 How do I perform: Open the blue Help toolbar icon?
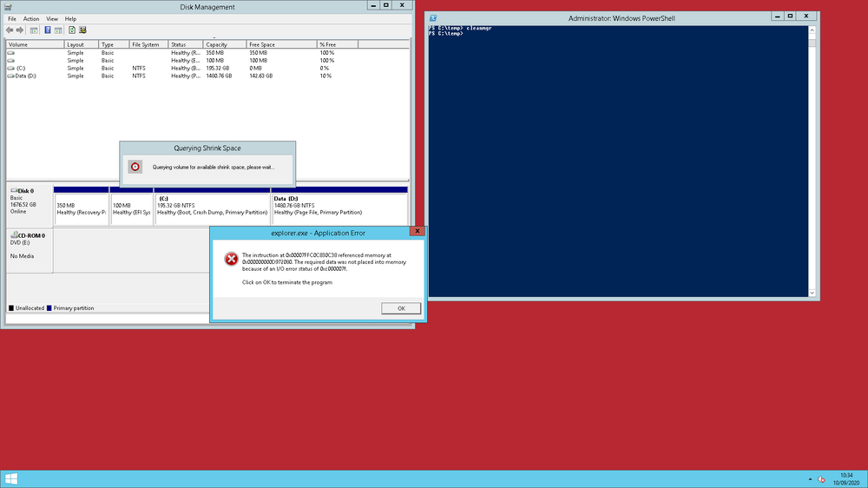coord(48,30)
